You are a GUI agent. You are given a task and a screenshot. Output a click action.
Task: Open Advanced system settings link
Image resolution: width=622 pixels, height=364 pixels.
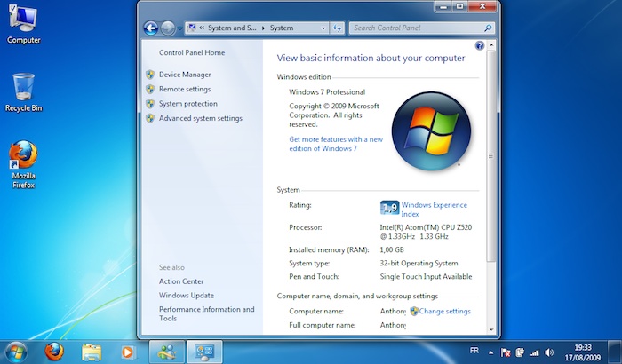pos(200,118)
